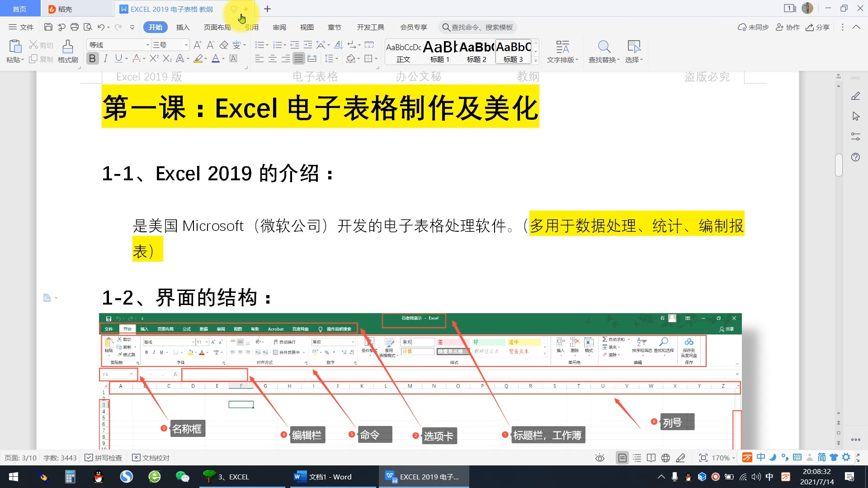Viewport: 868px width, 488px height.
Task: Click the pen annotation icon in right sidebar
Action: tap(855, 96)
